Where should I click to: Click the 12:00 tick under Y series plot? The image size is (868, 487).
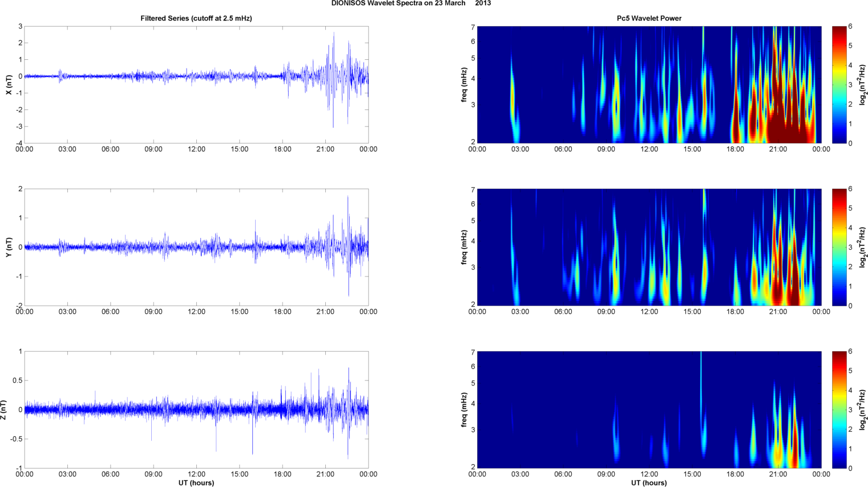coord(196,312)
